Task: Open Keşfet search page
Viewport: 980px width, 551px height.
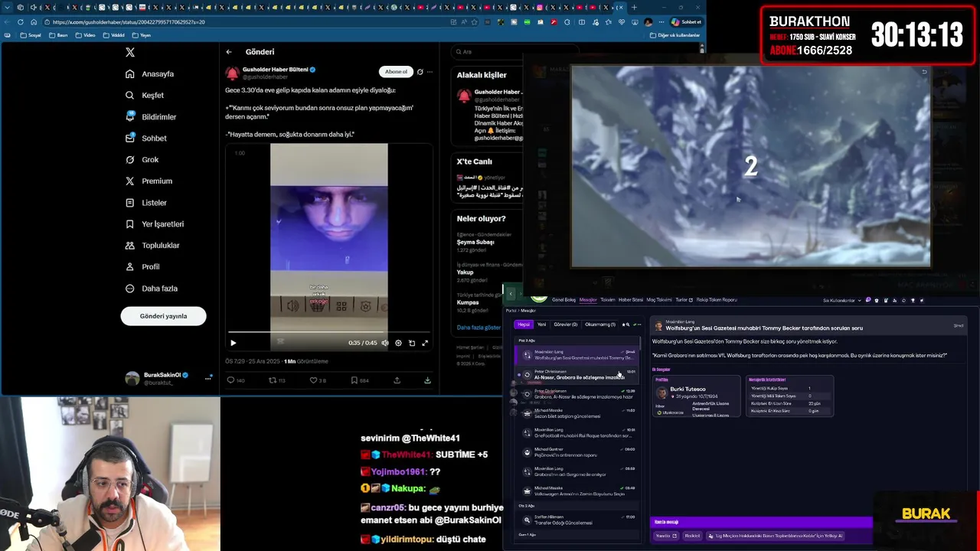Action: pos(145,96)
